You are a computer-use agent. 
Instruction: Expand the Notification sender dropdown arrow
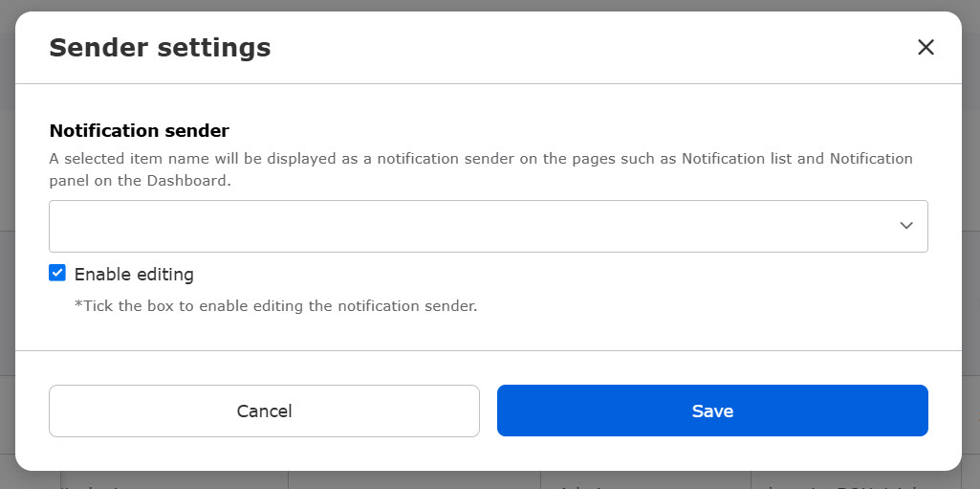point(905,226)
